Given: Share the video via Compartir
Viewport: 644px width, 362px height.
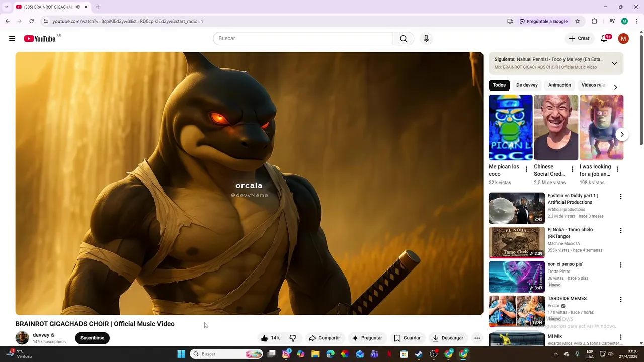Looking at the screenshot, I should click(324, 338).
